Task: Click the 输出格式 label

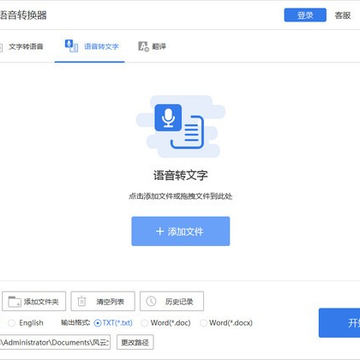Action: point(75,323)
